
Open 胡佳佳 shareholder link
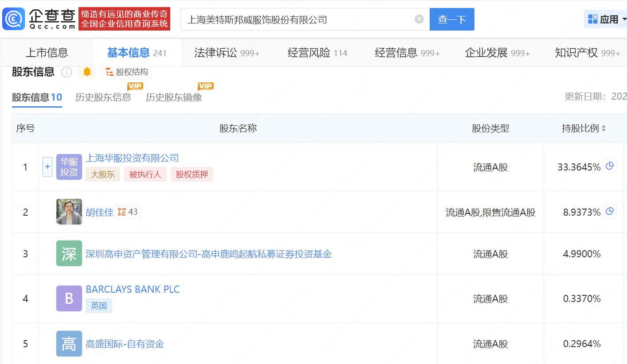pyautogui.click(x=99, y=212)
